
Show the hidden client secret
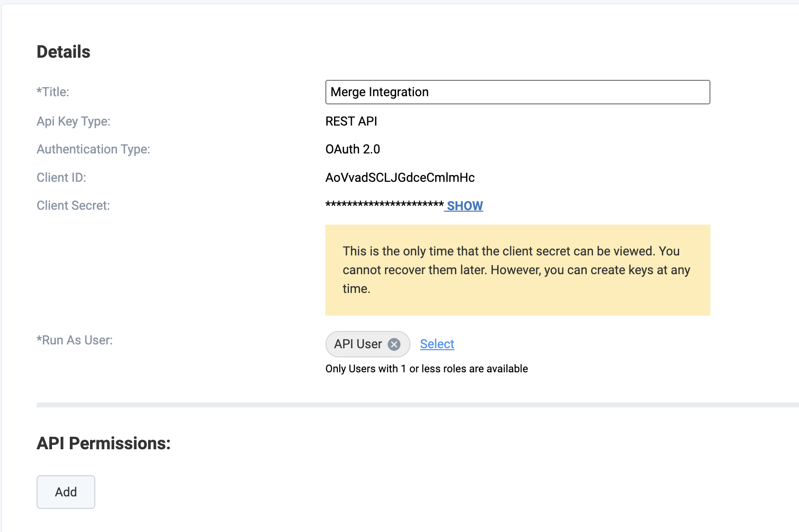[x=464, y=206]
